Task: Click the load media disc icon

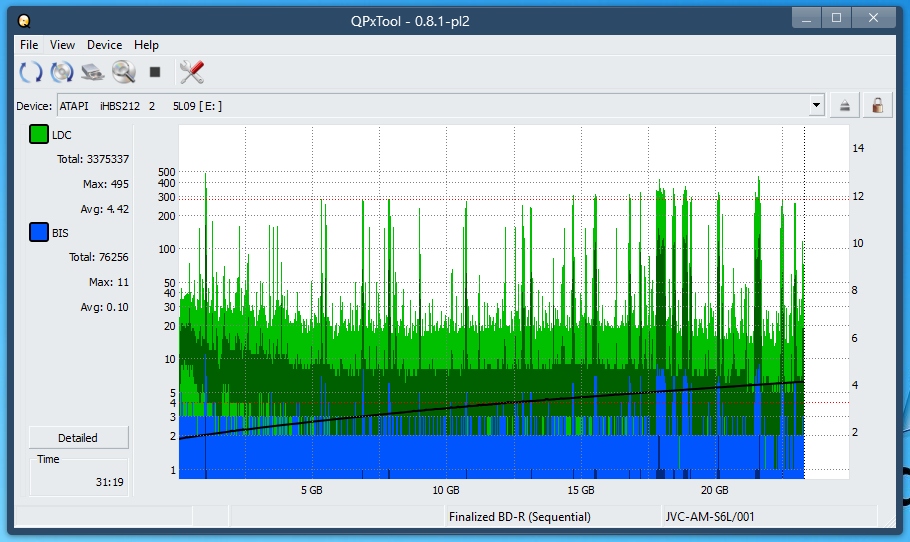Action: 62,72
